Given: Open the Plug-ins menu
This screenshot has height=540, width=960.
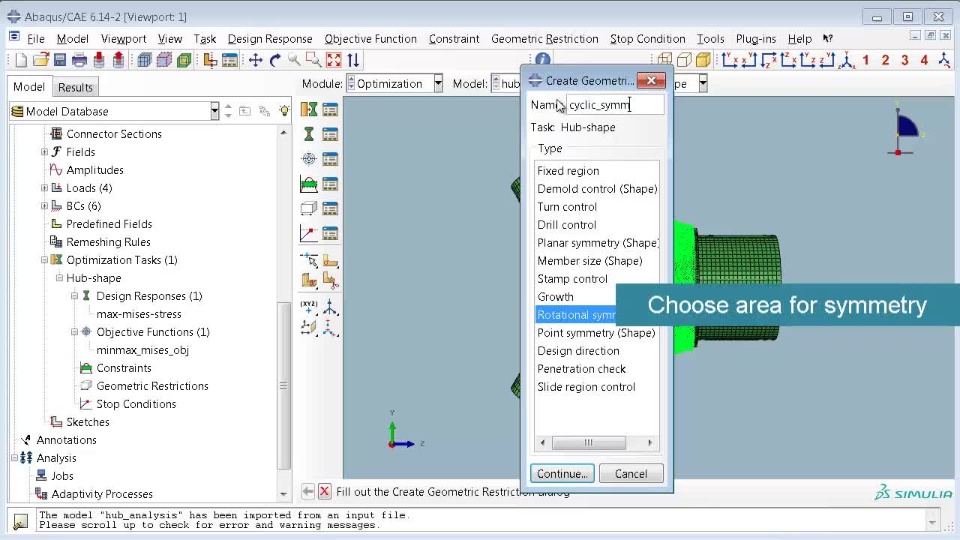Looking at the screenshot, I should point(756,39).
